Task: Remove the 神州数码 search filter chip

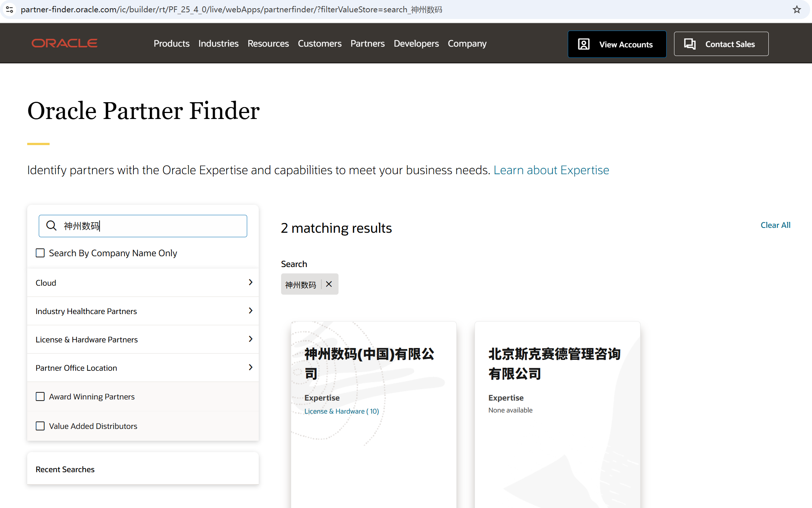Action: coord(329,284)
